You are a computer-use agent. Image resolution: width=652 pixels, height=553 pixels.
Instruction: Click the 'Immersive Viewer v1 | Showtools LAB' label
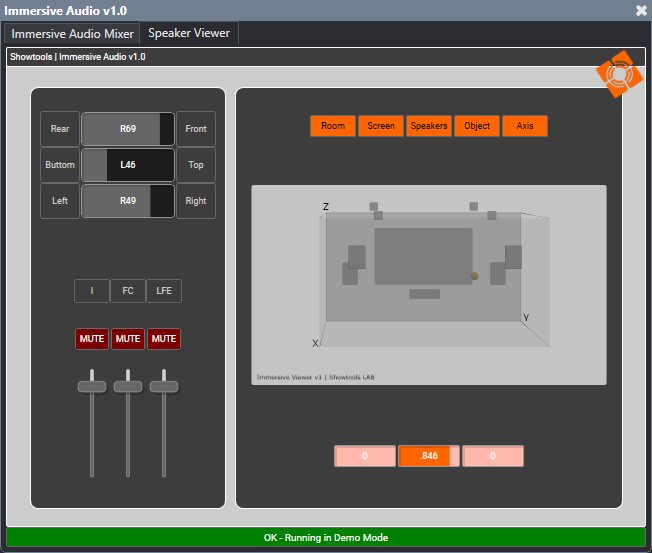[316, 377]
